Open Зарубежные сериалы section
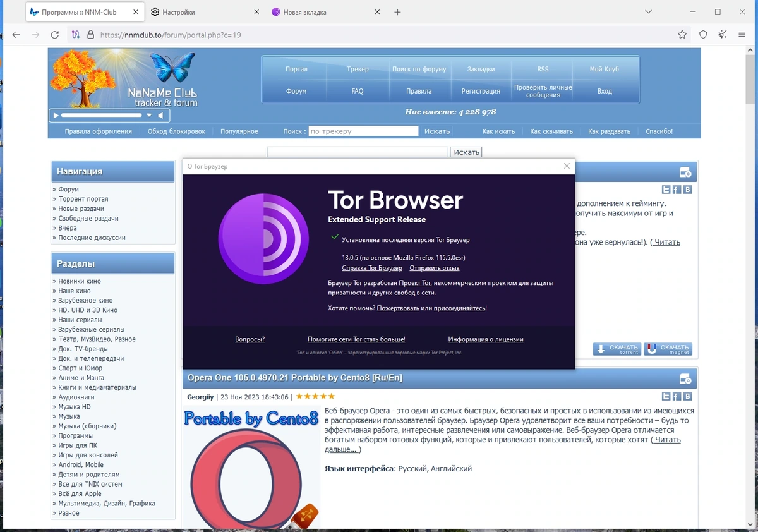Image resolution: width=758 pixels, height=532 pixels. pos(92,330)
